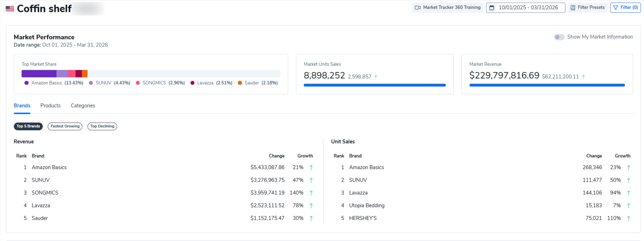
Task: Click the 8,898,252 units sales figure
Action: 324,76
